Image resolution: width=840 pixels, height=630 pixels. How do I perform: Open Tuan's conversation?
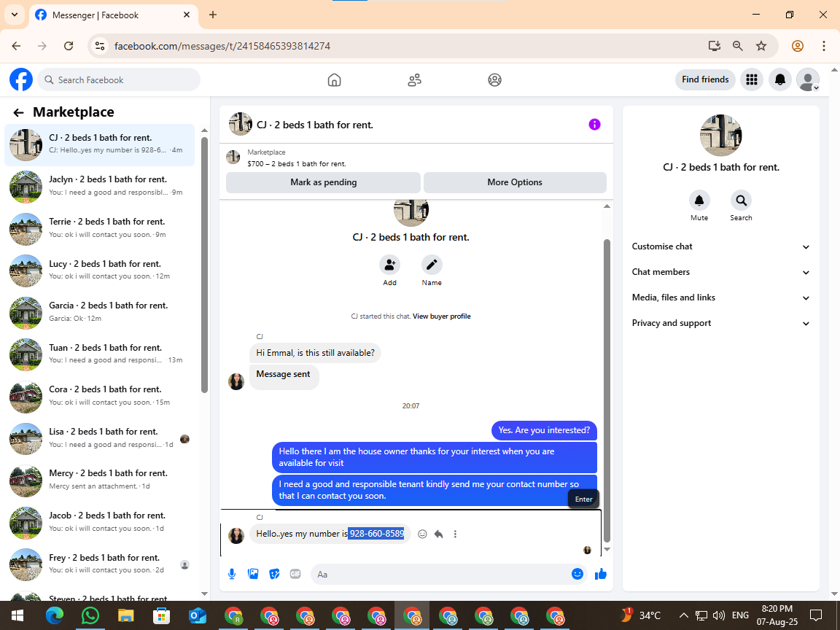point(100,355)
